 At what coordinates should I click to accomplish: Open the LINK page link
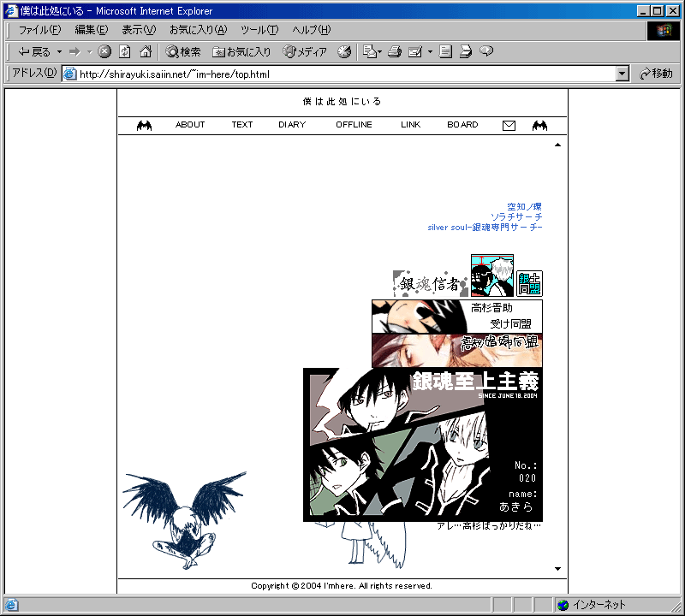tap(411, 125)
